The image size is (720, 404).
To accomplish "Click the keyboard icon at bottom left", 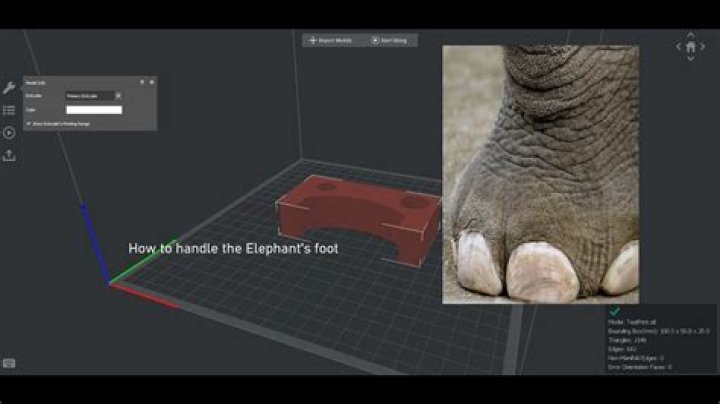I will click(x=9, y=363).
